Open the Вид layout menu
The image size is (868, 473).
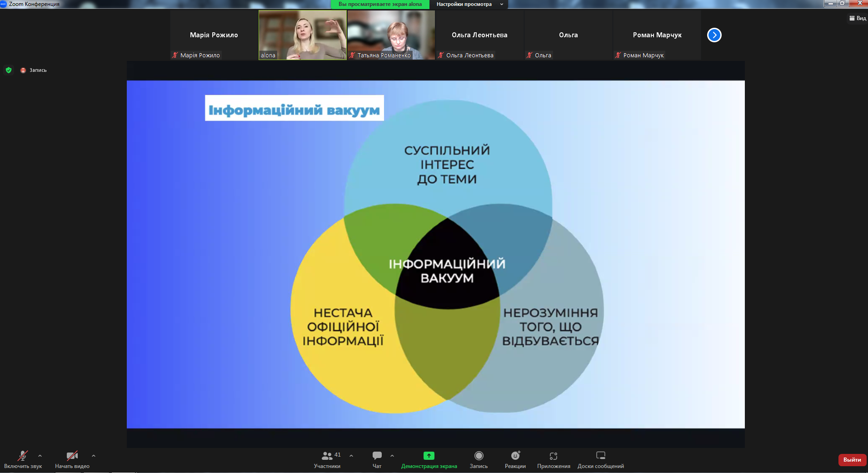click(x=858, y=18)
